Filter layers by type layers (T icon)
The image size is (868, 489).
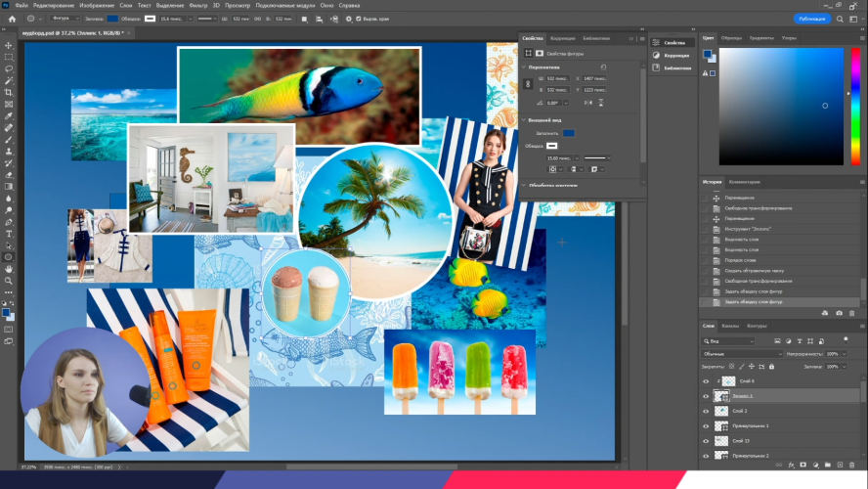800,341
